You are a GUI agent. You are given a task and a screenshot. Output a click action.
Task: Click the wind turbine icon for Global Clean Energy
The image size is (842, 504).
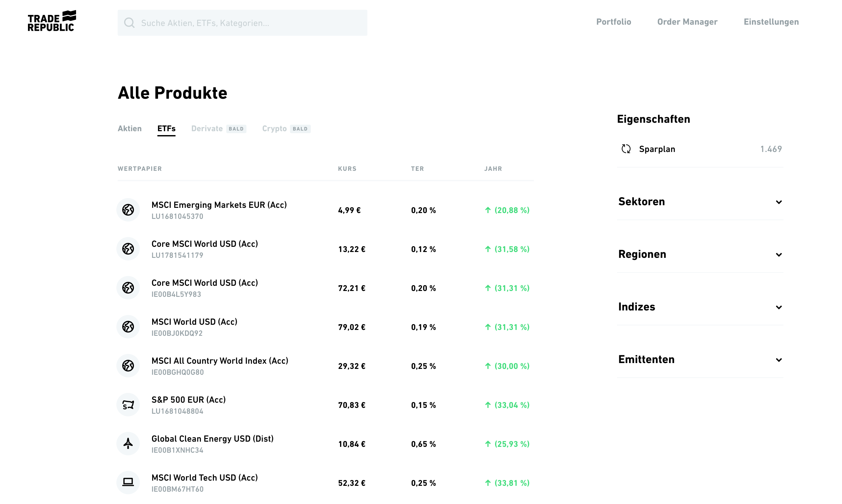128,444
